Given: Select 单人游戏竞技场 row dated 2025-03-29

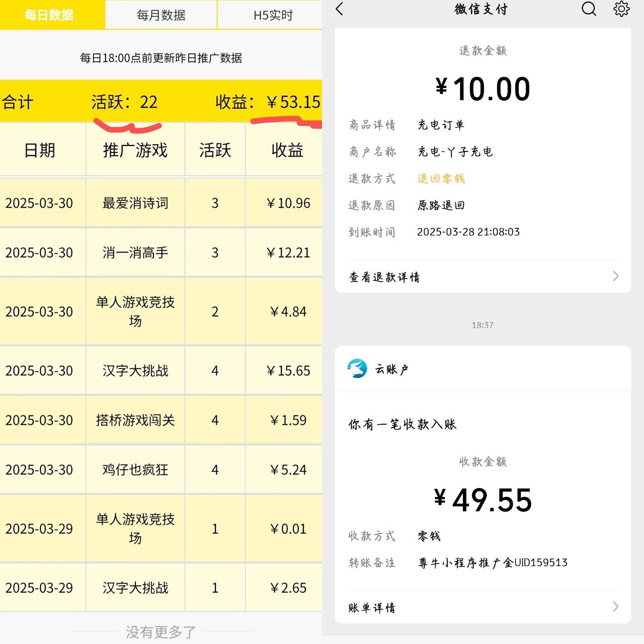Looking at the screenshot, I should [161, 528].
